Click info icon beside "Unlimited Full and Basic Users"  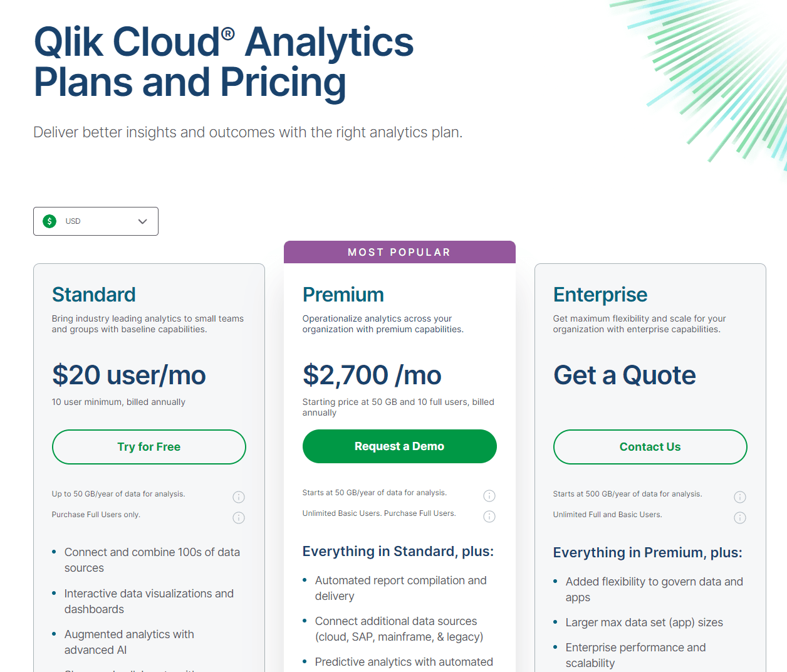click(740, 517)
